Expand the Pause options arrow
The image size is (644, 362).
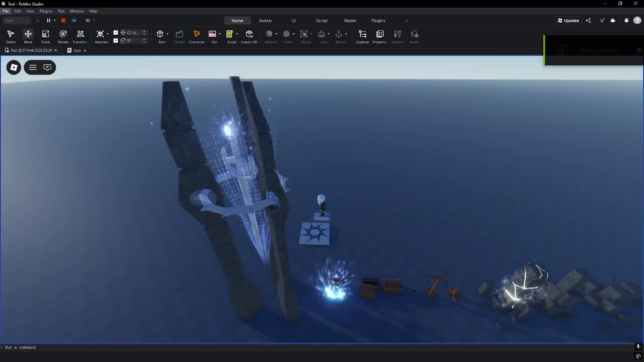54,21
